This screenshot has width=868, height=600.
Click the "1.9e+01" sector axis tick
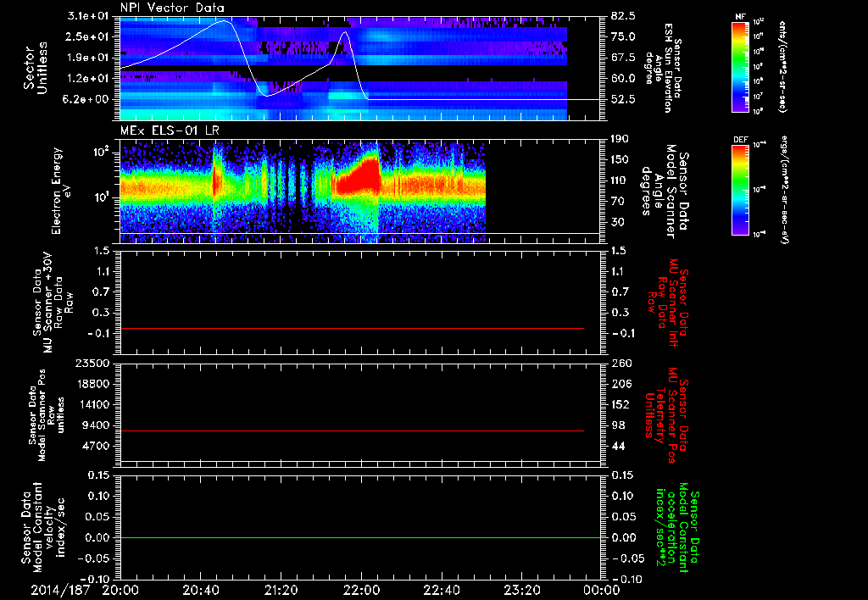point(88,58)
